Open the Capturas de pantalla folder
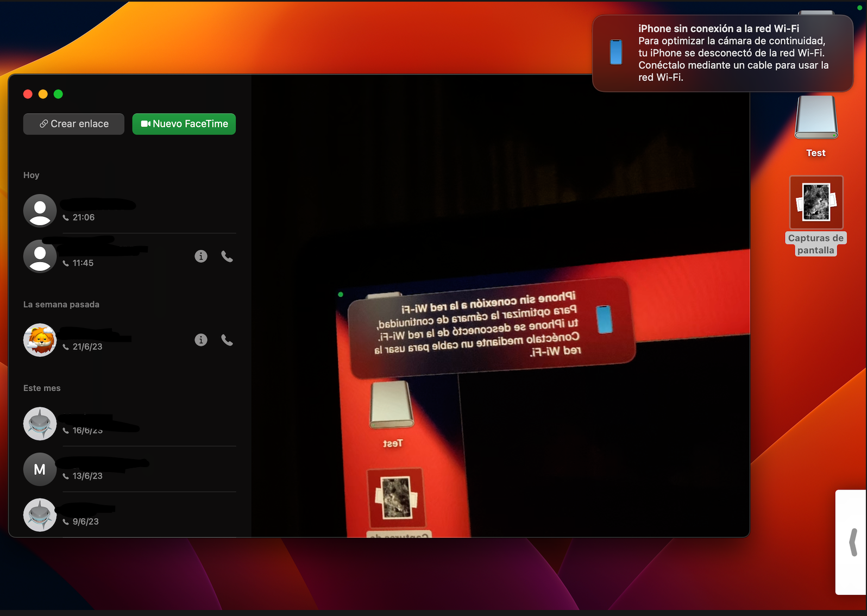This screenshot has width=867, height=616. (x=816, y=216)
